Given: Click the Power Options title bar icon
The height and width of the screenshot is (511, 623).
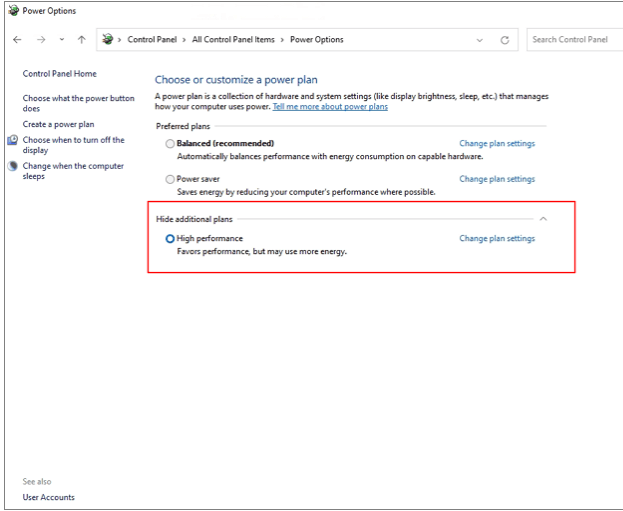Looking at the screenshot, I should click(x=11, y=11).
